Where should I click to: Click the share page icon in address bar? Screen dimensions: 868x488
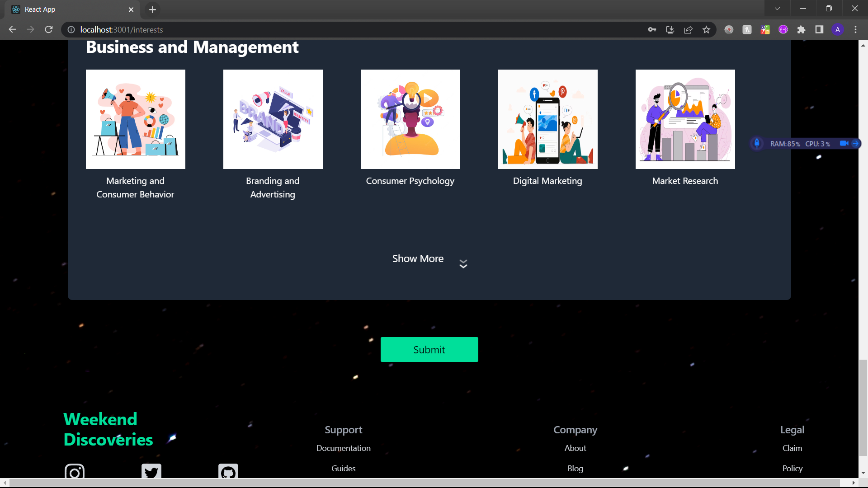click(688, 30)
